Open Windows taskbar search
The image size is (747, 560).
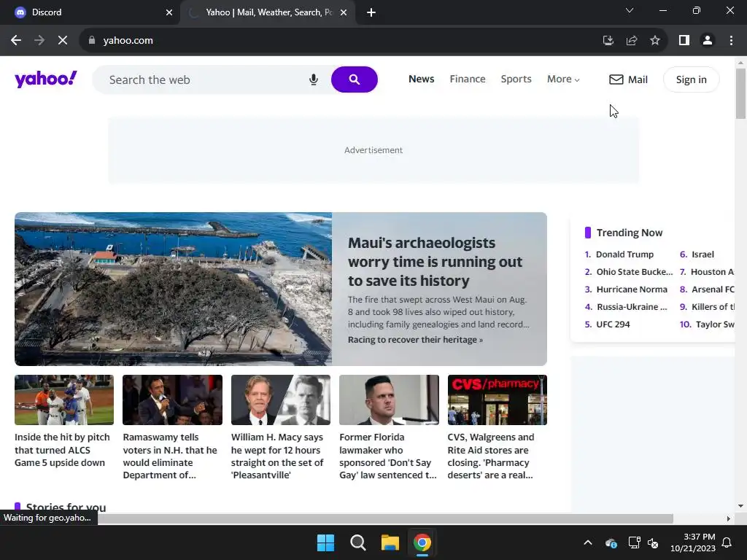tap(357, 542)
